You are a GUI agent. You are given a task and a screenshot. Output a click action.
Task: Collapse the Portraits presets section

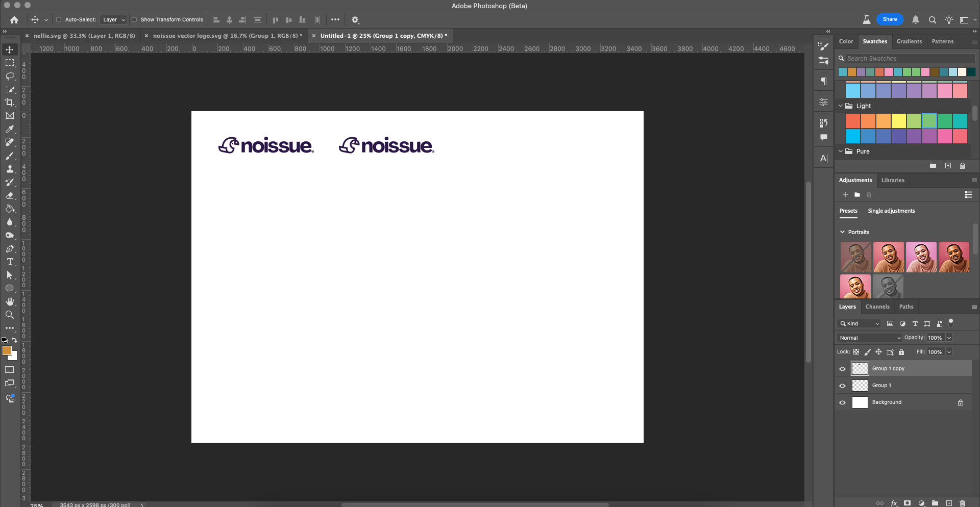click(x=843, y=232)
